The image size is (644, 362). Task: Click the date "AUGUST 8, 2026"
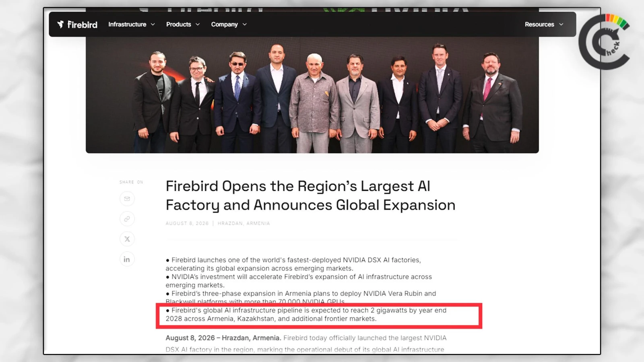click(187, 223)
